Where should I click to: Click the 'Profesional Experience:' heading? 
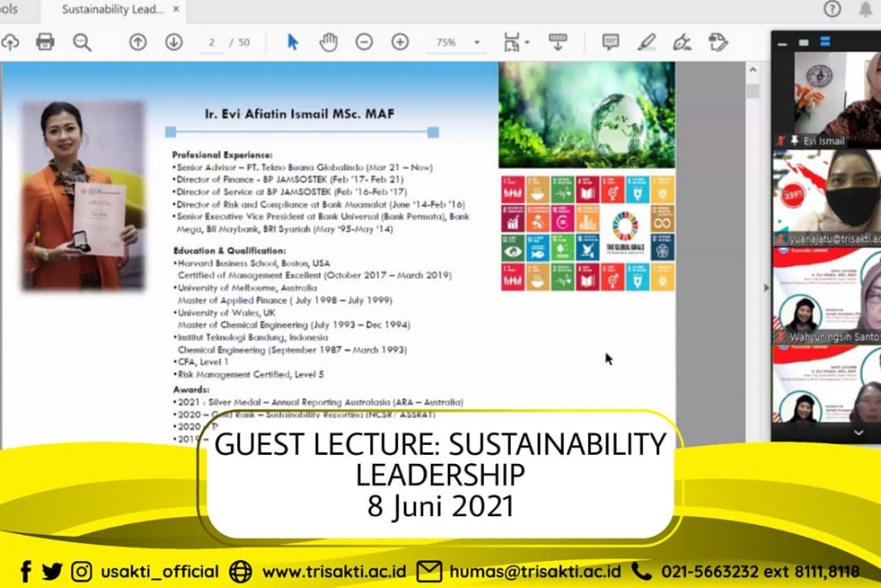223,155
